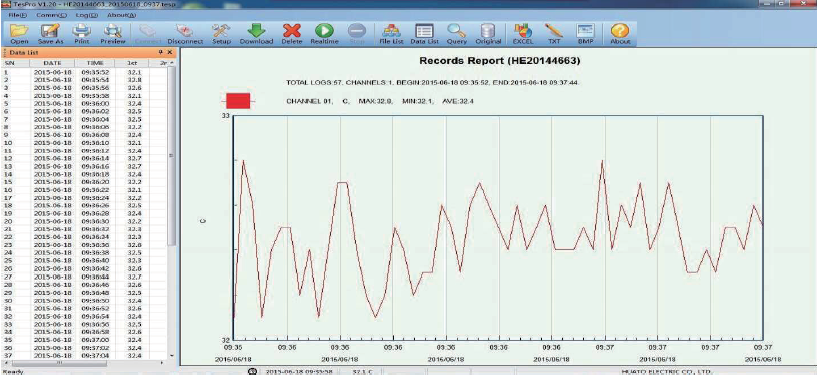The width and height of the screenshot is (817, 380).
Task: Click the Save As toolbar icon
Action: 51,34
